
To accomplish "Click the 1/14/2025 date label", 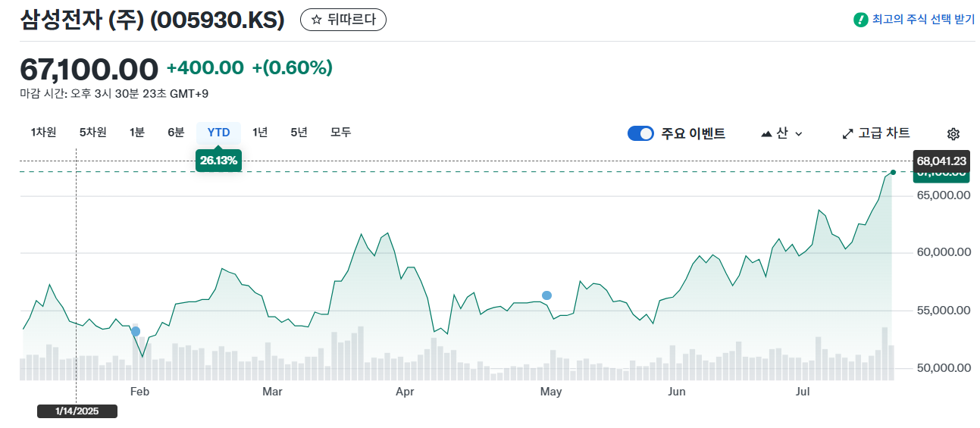I will click(77, 411).
